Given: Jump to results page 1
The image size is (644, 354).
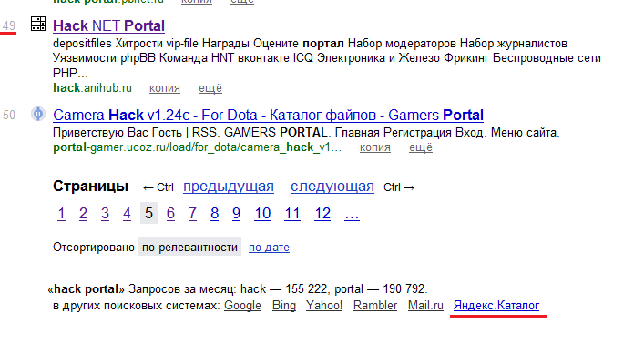Looking at the screenshot, I should (61, 213).
